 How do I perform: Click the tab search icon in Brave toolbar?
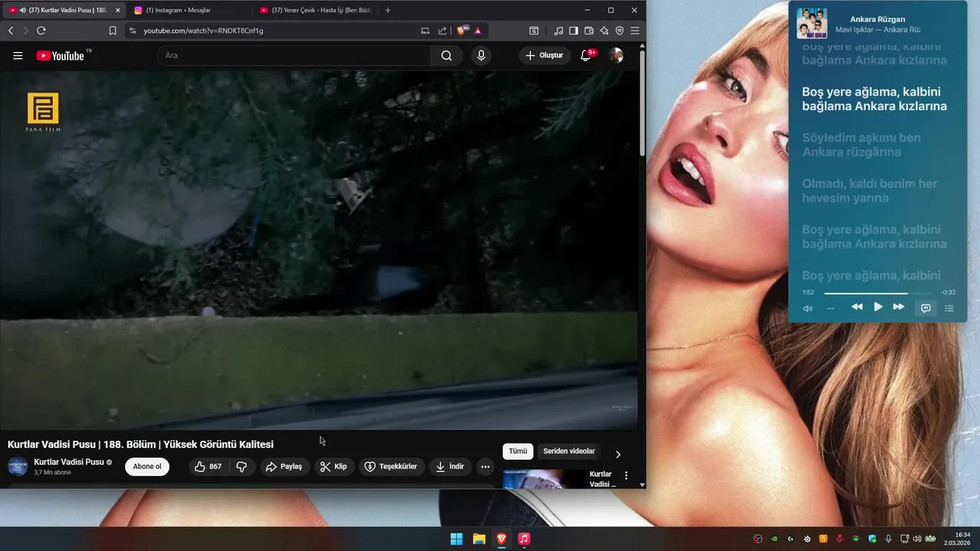(x=534, y=31)
